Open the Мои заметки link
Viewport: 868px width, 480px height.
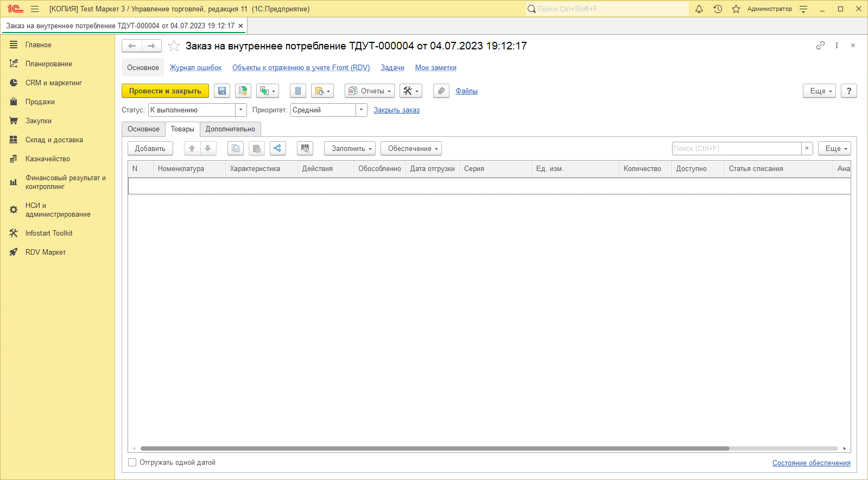tap(436, 68)
